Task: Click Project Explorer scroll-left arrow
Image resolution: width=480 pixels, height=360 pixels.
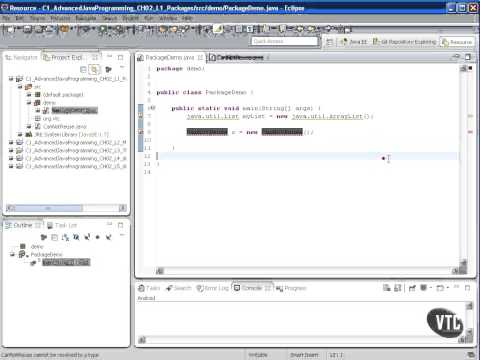Action: pyautogui.click(x=11, y=208)
